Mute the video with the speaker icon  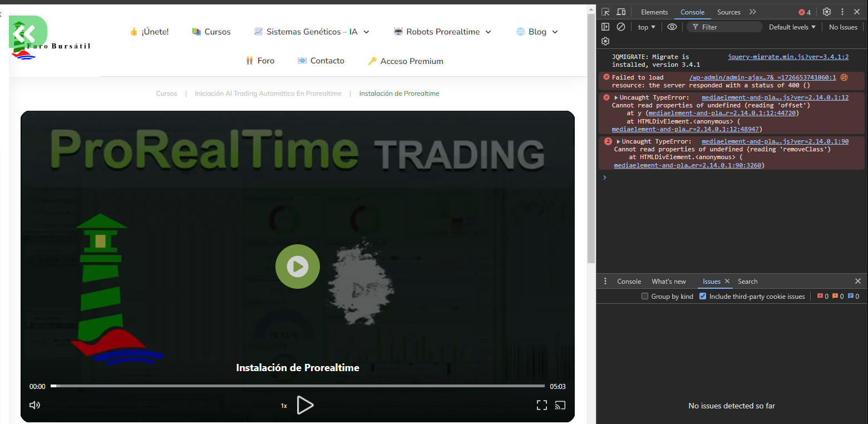coord(34,405)
